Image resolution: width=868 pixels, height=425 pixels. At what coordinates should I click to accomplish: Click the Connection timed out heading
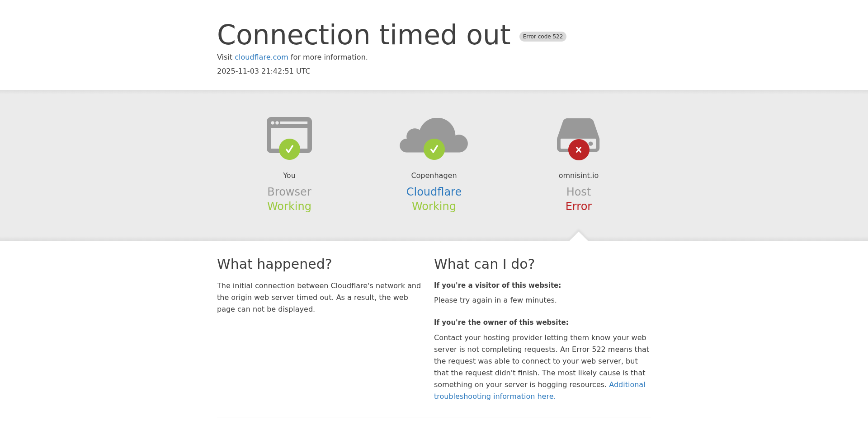tap(364, 35)
